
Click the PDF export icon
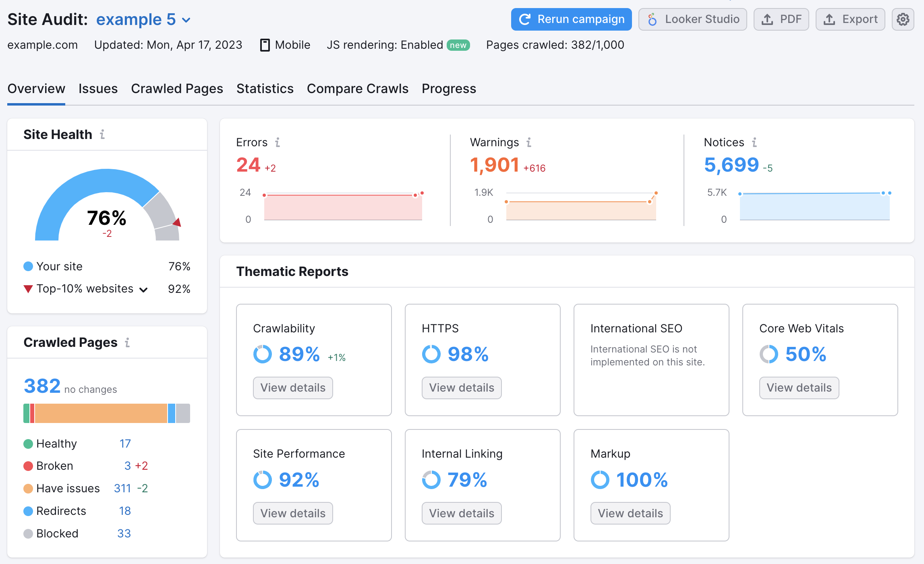coord(782,19)
